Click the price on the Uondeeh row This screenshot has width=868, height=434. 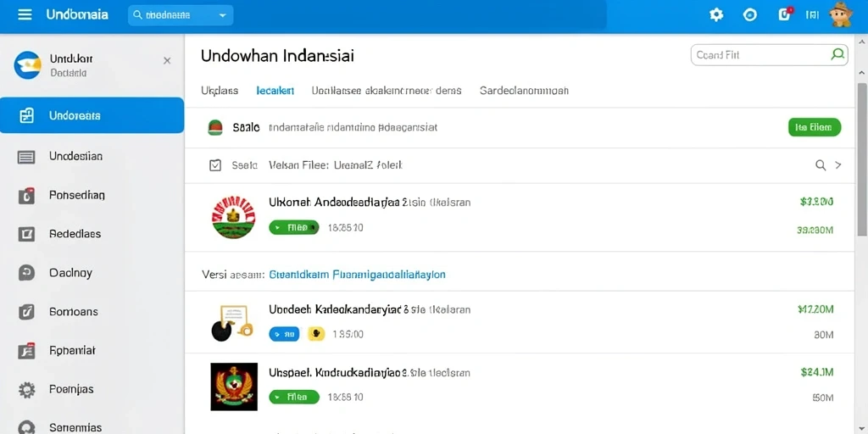tap(815, 309)
